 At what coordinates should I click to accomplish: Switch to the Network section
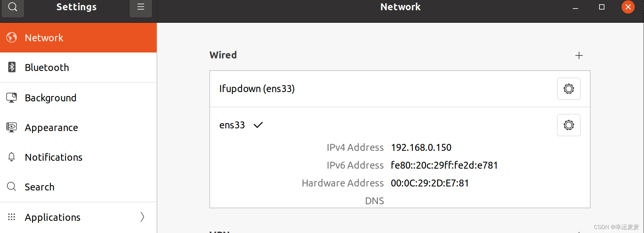(44, 37)
